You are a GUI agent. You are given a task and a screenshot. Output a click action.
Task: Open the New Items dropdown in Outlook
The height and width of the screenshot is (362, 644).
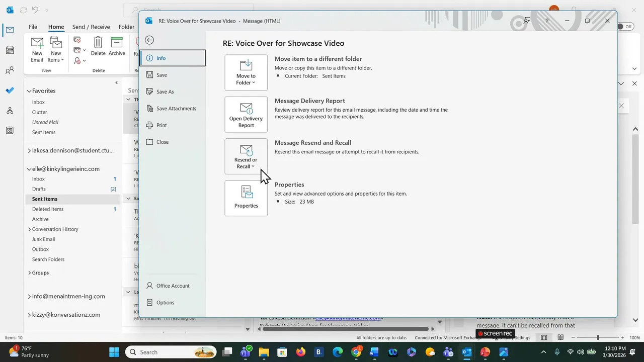pyautogui.click(x=56, y=49)
